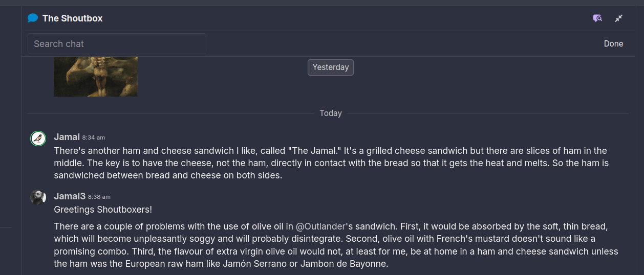Select the "Greetings Shoutboxers!" message
The width and height of the screenshot is (644, 275).
[x=103, y=210]
